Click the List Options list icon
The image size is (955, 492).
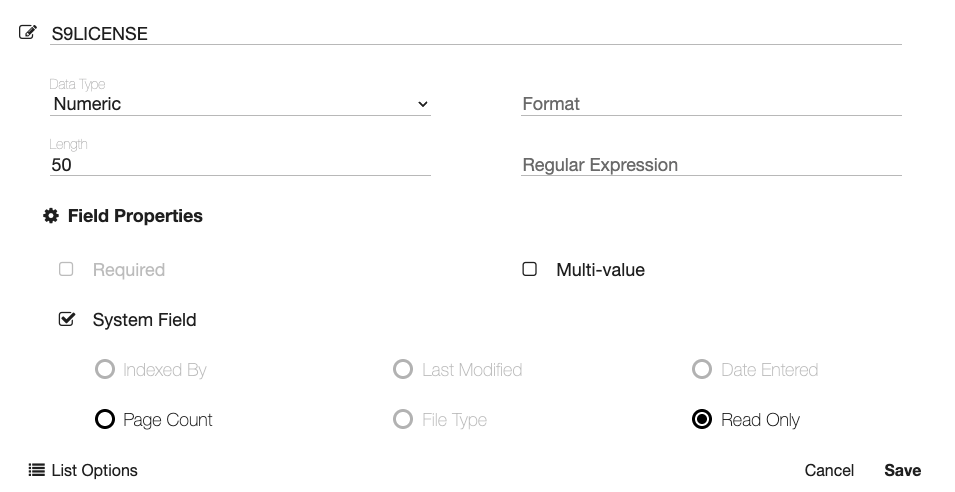[36, 470]
